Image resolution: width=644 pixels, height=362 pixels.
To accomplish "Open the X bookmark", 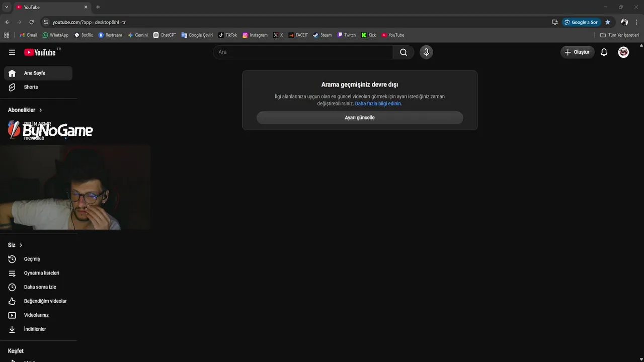I will coord(278,35).
